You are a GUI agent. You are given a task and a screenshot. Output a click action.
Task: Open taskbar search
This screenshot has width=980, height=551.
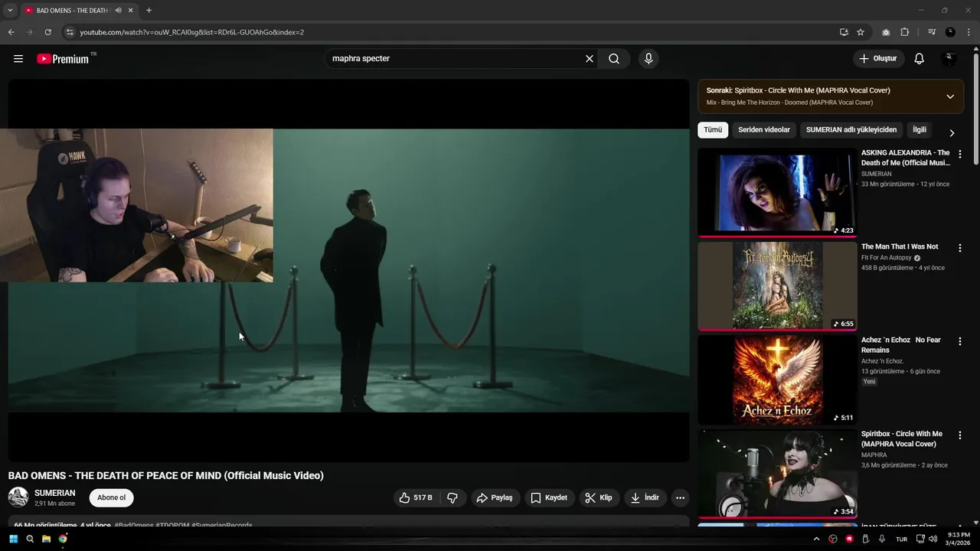click(x=30, y=539)
